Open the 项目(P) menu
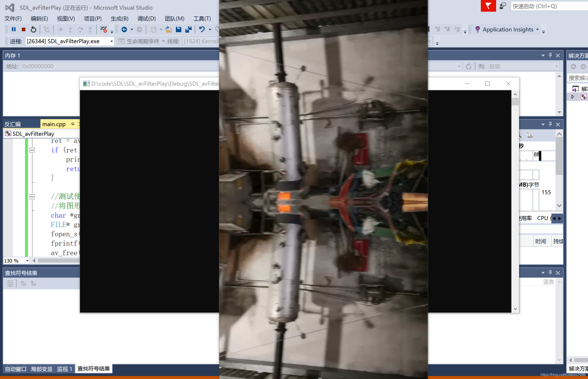The height and width of the screenshot is (379, 588). click(x=93, y=18)
